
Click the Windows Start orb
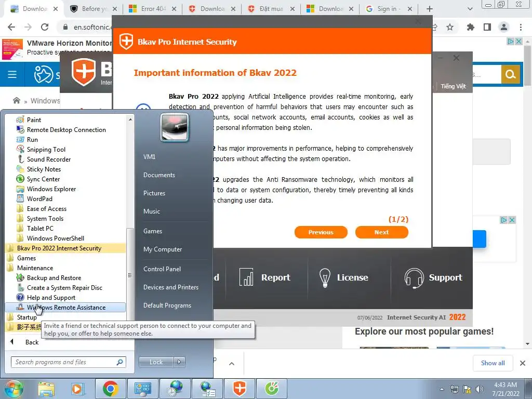tap(14, 389)
